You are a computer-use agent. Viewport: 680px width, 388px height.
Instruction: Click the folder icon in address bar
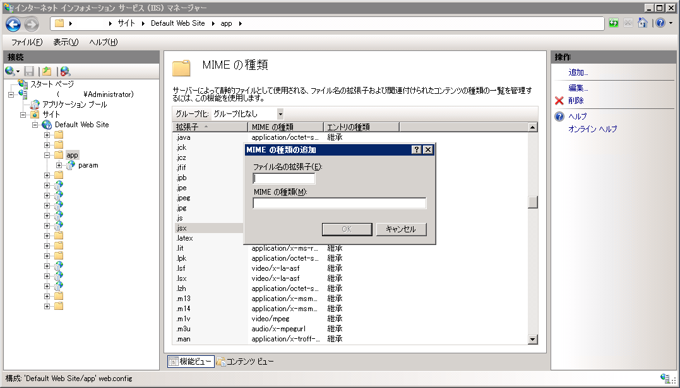59,23
